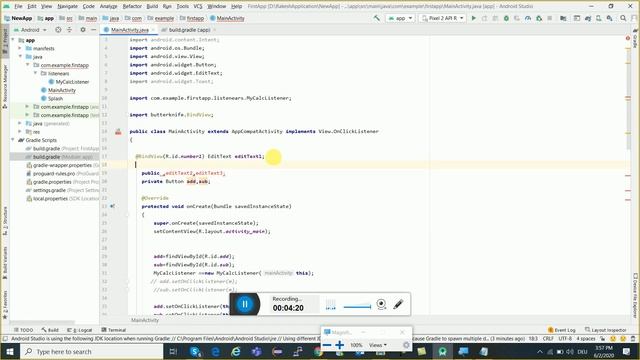Pause the screen recording
Viewport: 640px width, 360px height.
pyautogui.click(x=244, y=304)
